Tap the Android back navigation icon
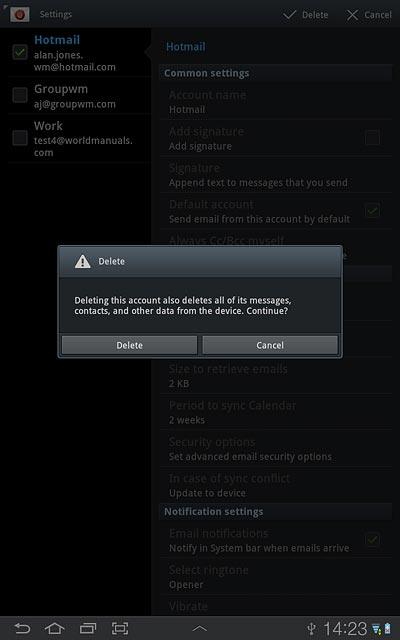Image resolution: width=400 pixels, height=640 pixels. (22, 628)
